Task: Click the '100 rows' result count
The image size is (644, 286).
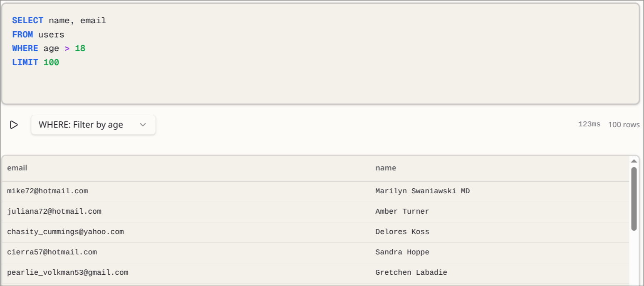Action: click(x=624, y=125)
